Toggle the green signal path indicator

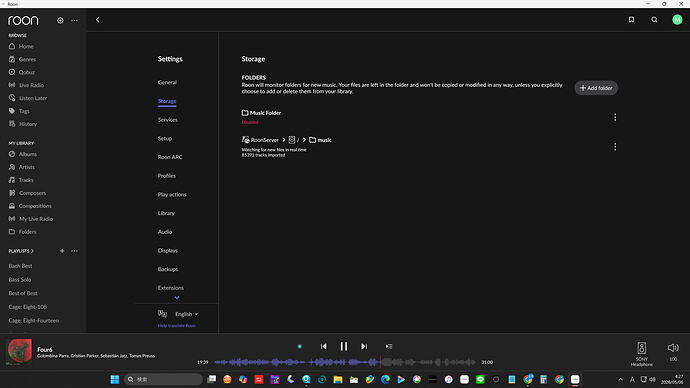300,347
